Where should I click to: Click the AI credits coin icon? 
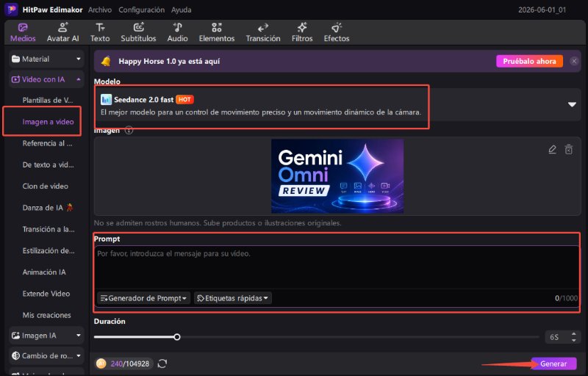point(101,364)
